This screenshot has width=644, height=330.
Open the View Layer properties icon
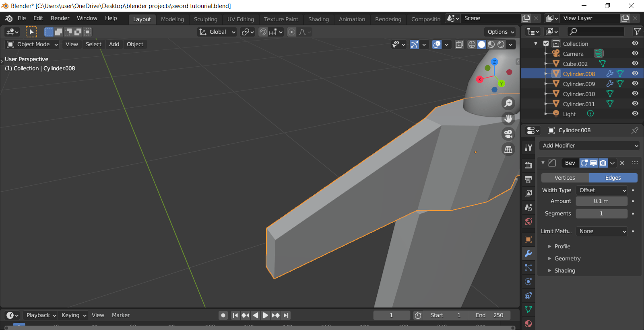[528, 193]
